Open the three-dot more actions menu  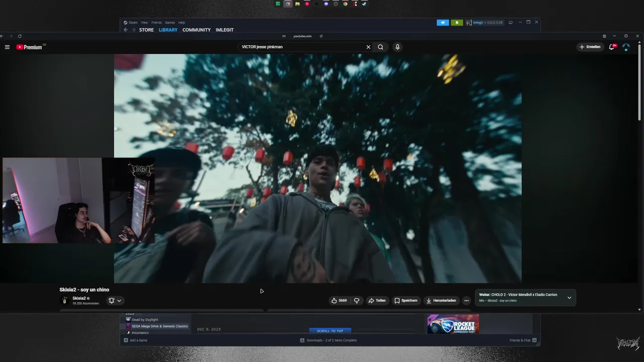pyautogui.click(x=466, y=301)
